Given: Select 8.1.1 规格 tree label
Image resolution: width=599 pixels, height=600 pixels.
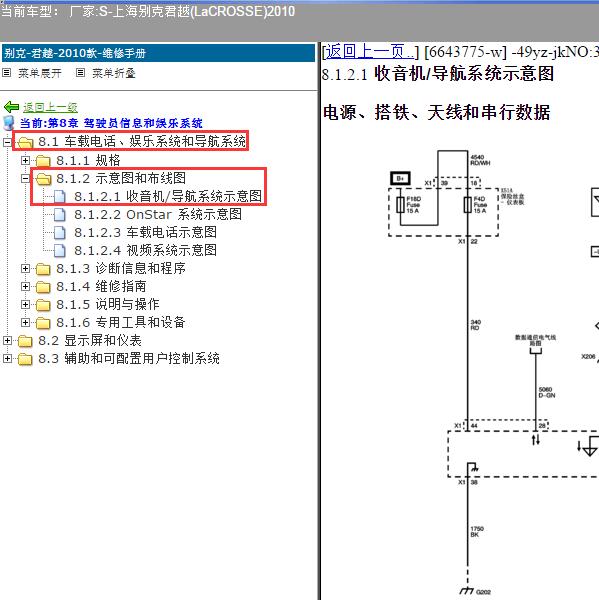Looking at the screenshot, I should point(88,160).
